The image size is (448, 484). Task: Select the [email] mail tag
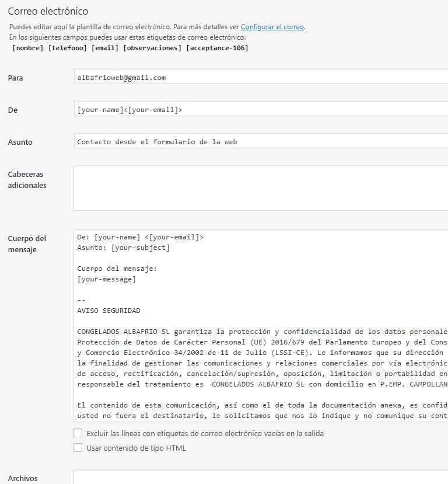pos(105,48)
